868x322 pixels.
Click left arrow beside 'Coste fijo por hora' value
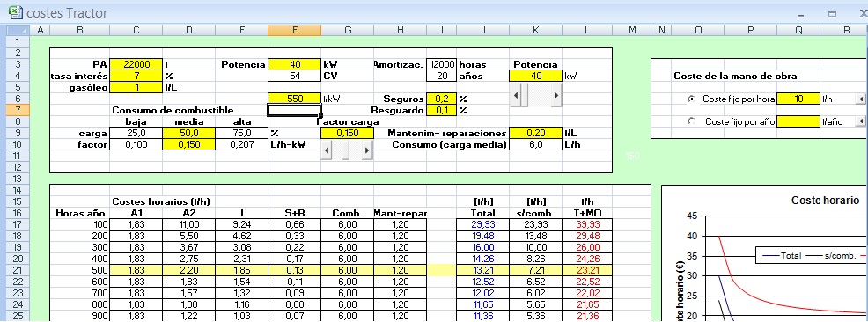(860, 99)
